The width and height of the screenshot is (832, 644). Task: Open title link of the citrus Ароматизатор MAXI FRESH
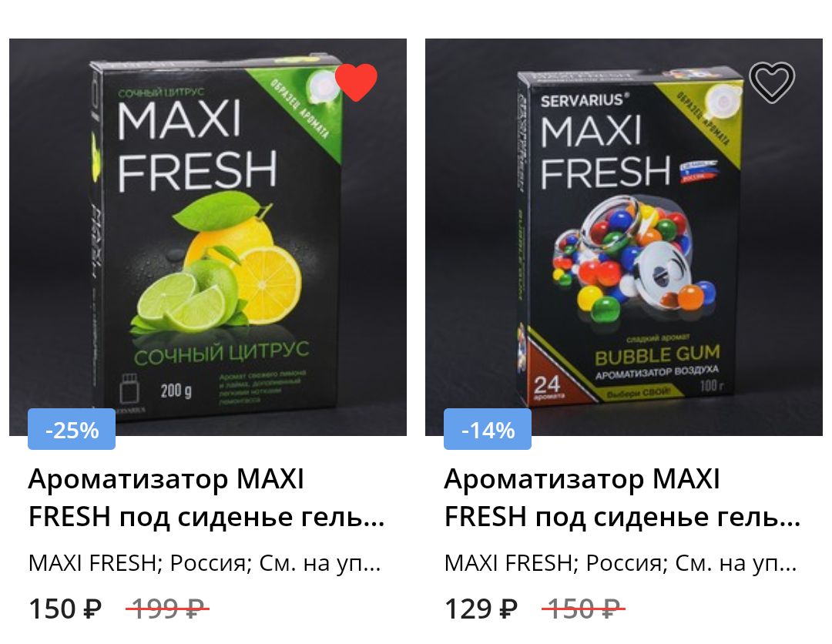pyautogui.click(x=207, y=498)
